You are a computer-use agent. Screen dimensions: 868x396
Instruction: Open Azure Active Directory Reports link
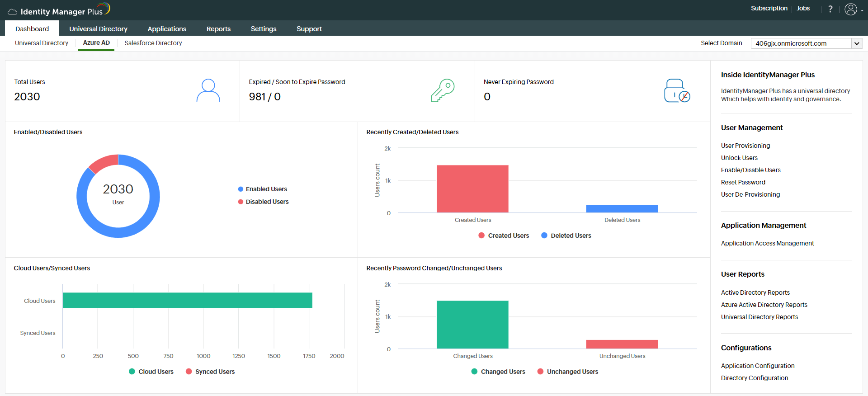[x=764, y=305]
